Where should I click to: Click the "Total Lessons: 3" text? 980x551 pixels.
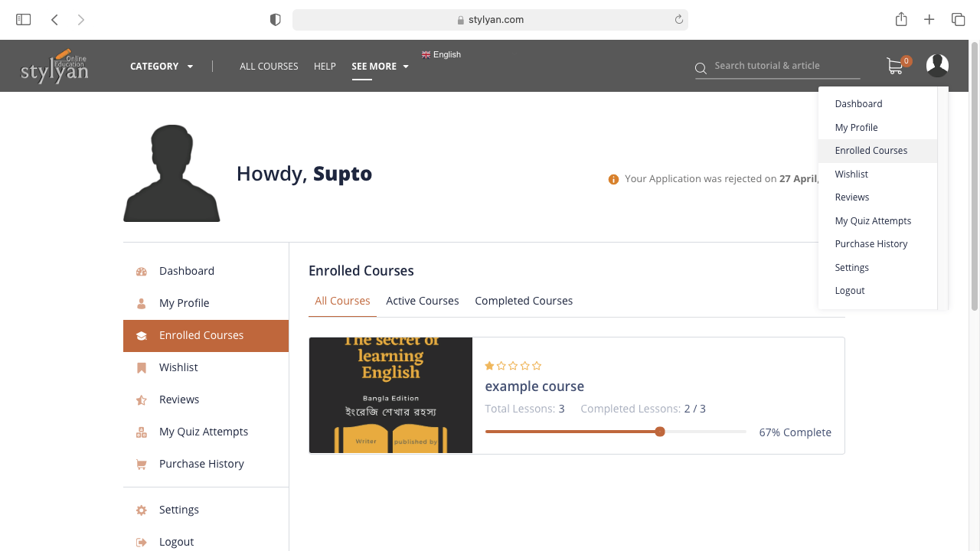coord(524,409)
